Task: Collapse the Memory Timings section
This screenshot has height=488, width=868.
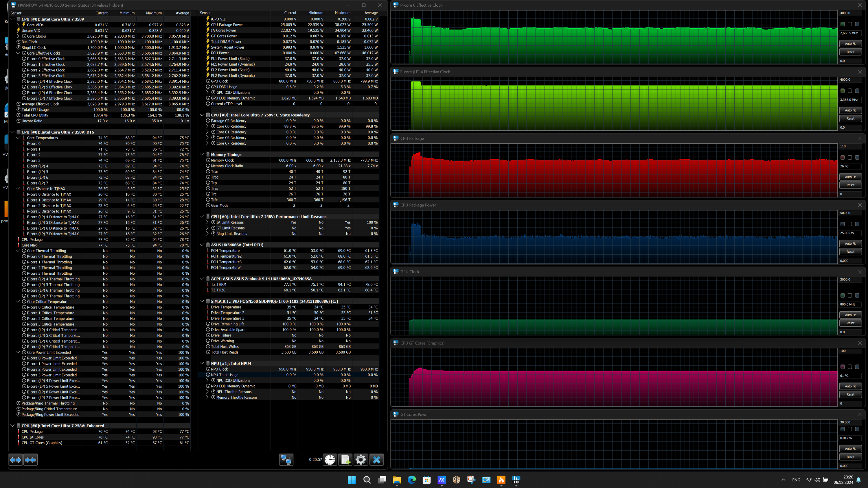Action: tap(202, 155)
